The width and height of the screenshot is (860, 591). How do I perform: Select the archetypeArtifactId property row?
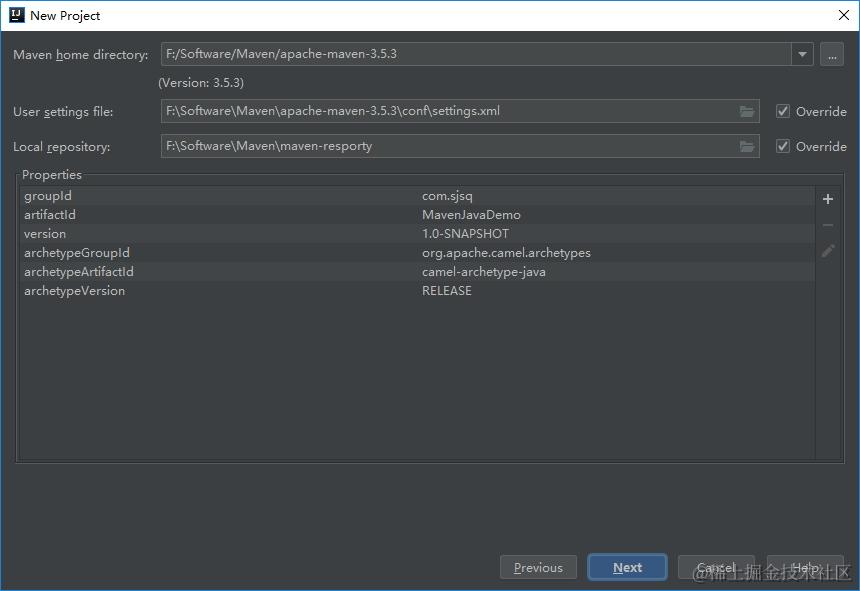(417, 272)
